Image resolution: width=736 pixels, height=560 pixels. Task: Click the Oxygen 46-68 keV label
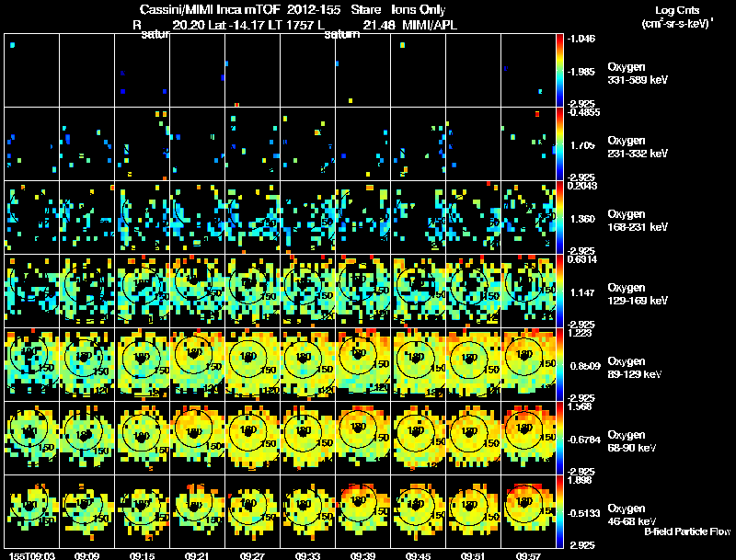[x=632, y=515]
